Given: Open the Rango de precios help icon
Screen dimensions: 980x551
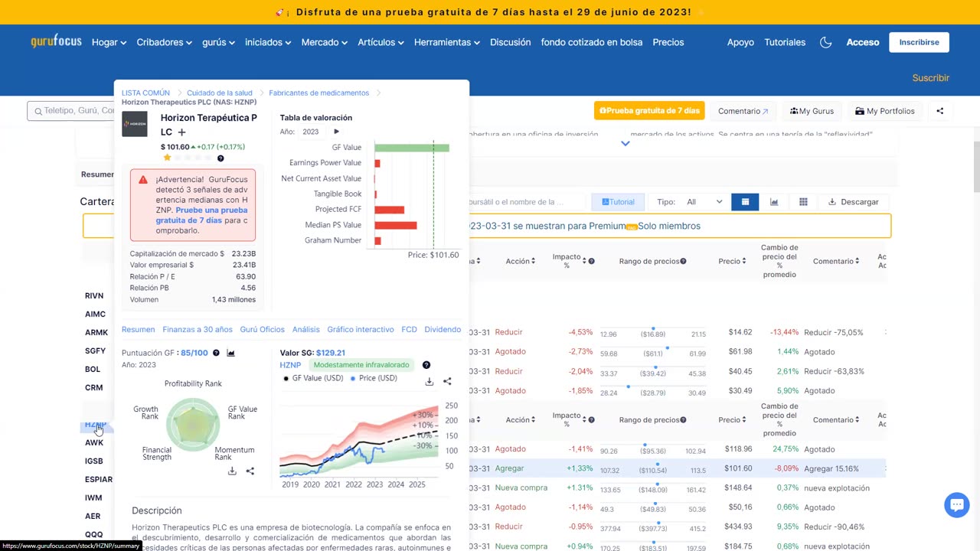Looking at the screenshot, I should coord(683,261).
